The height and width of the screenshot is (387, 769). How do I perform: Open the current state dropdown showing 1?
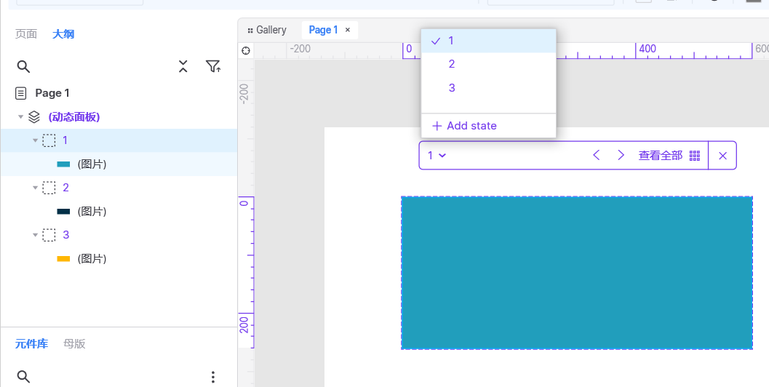tap(436, 155)
